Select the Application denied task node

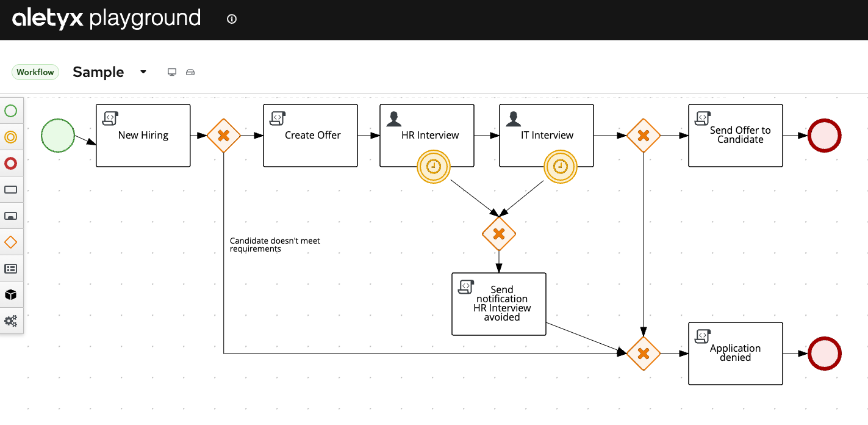735,354
